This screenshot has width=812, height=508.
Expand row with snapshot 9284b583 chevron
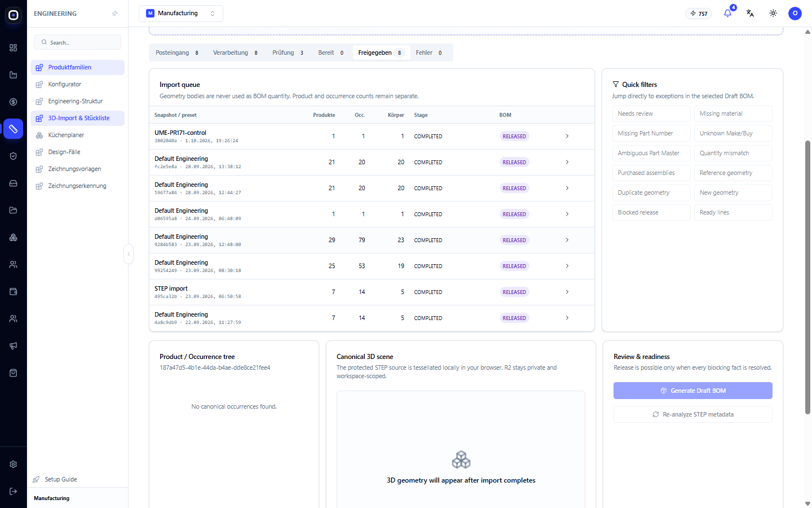click(x=567, y=240)
